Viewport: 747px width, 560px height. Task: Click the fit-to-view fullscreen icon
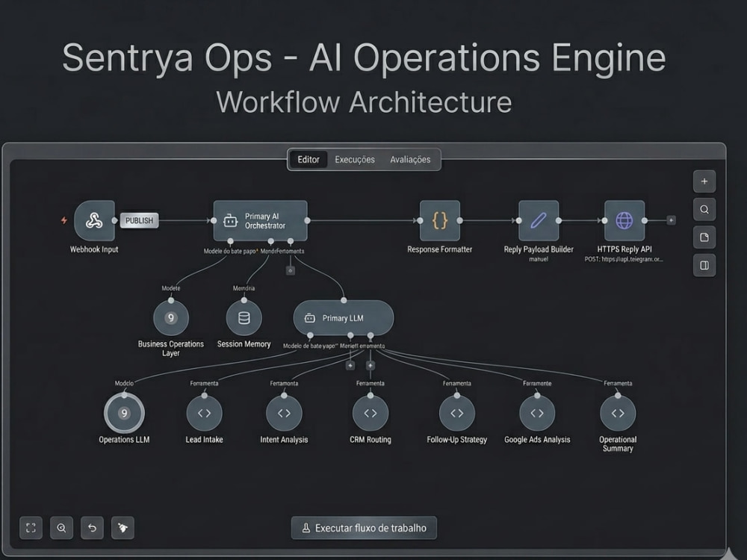click(31, 528)
